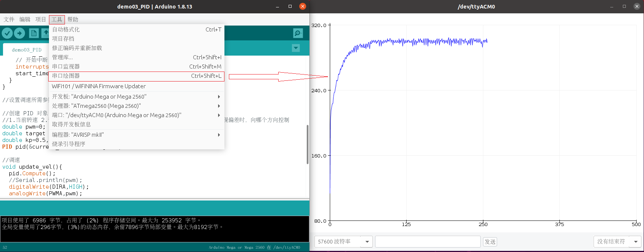Expand the 57600 baud rate dropdown

tap(367, 242)
